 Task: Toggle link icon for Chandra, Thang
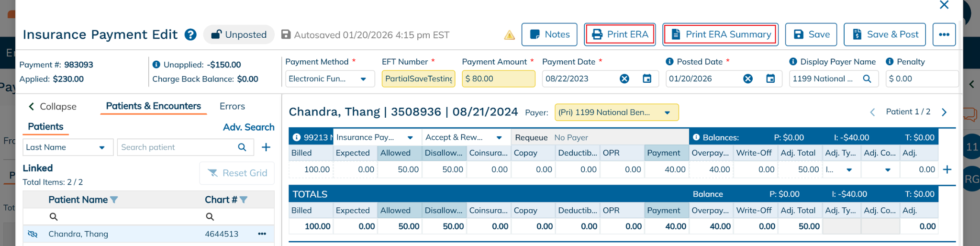(x=33, y=234)
